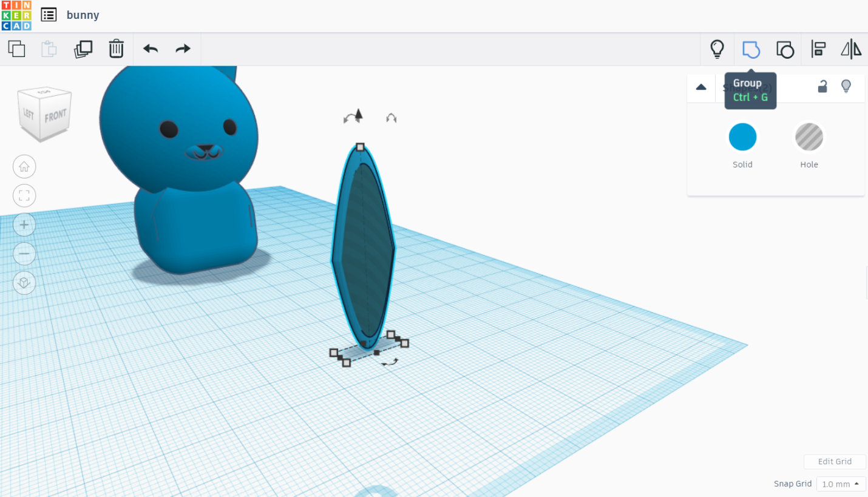Zoom out with the minus button
This screenshot has height=497, width=868.
(24, 254)
